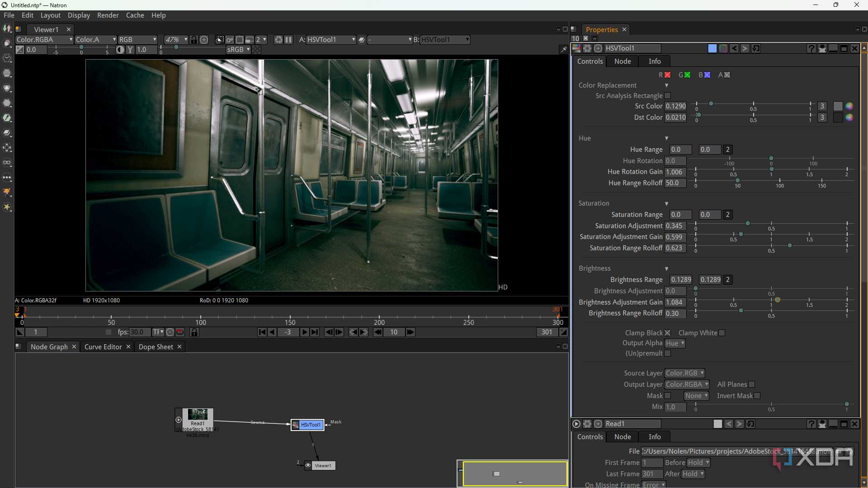The image size is (868, 488).
Task: Click HSVTool1 settings gear icon
Action: 587,48
